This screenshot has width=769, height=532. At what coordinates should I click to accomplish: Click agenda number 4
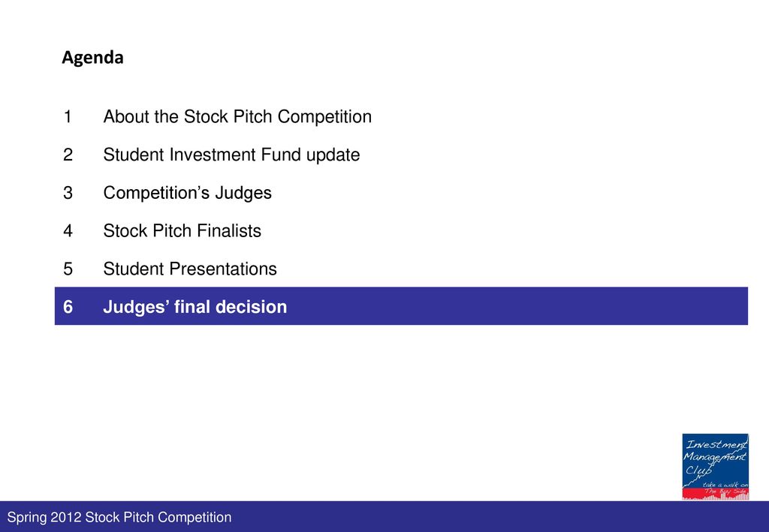68,230
